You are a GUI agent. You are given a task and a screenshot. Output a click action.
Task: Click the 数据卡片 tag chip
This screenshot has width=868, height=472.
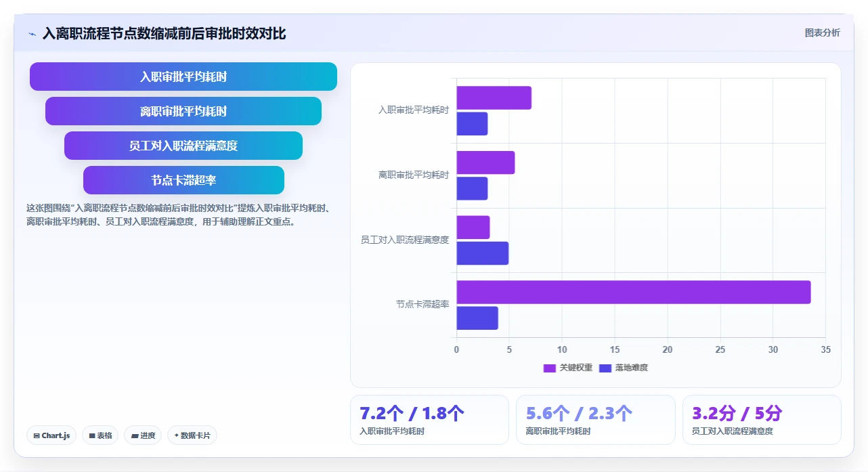coord(192,435)
